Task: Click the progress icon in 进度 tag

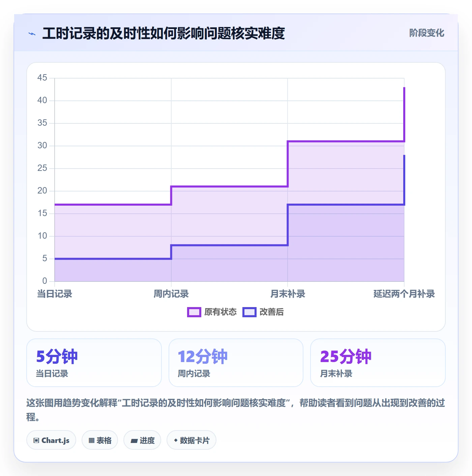Action: coord(134,441)
